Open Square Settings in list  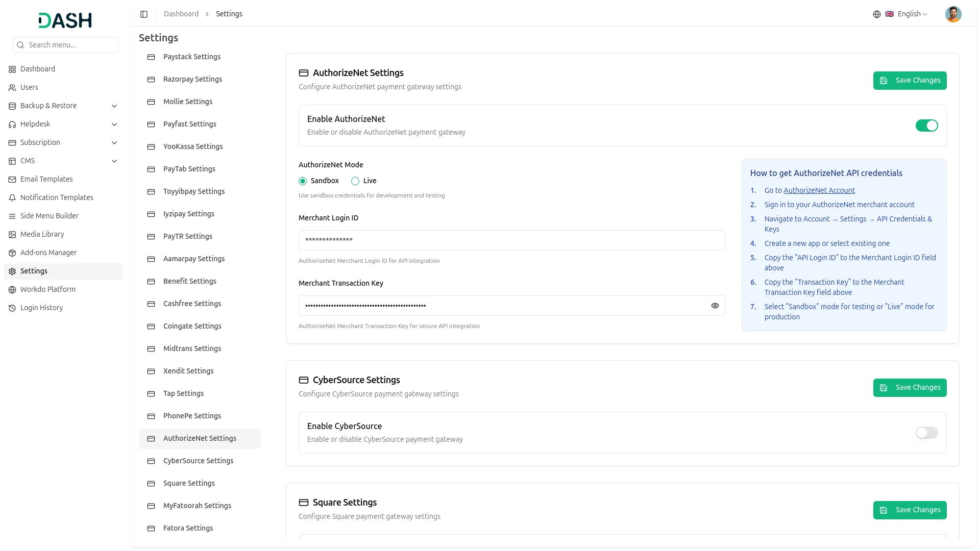click(x=200, y=484)
